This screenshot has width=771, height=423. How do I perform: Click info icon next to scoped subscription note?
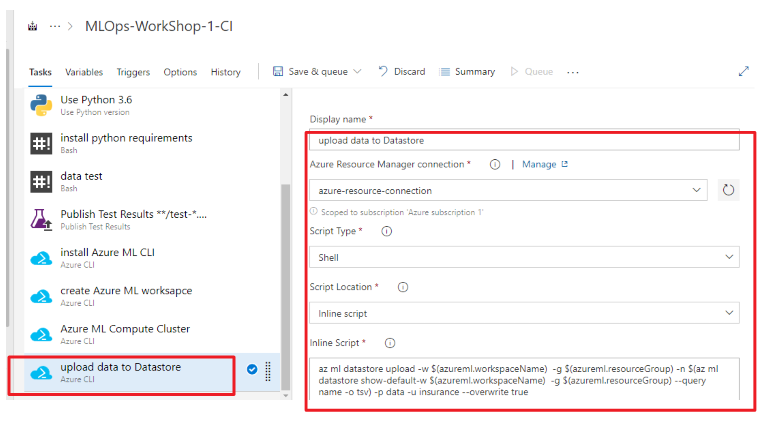tap(314, 212)
